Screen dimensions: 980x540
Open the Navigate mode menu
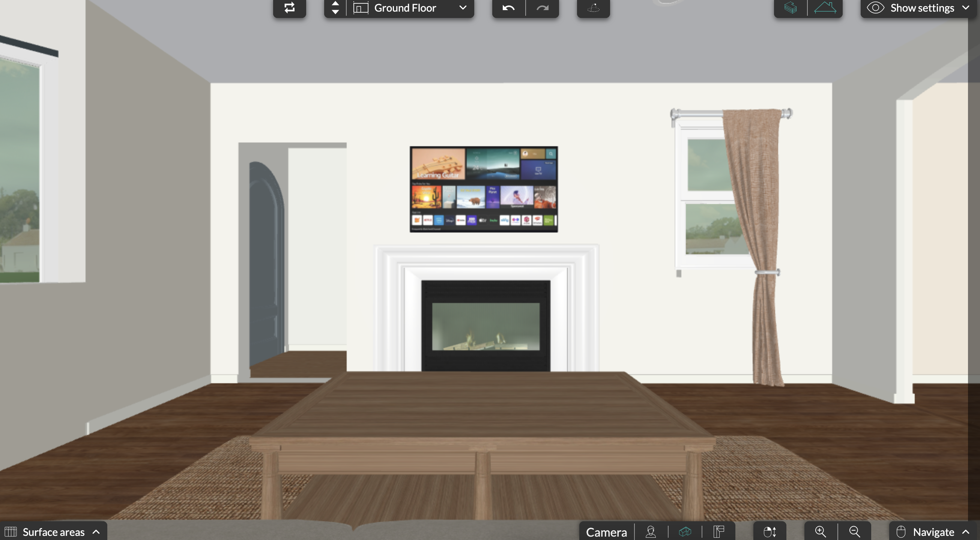933,532
